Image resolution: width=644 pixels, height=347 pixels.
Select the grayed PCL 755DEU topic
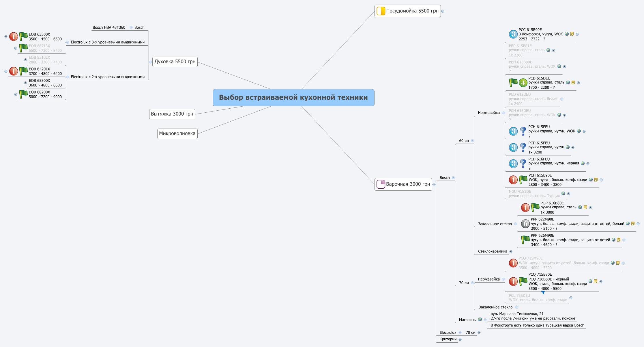pyautogui.click(x=538, y=298)
